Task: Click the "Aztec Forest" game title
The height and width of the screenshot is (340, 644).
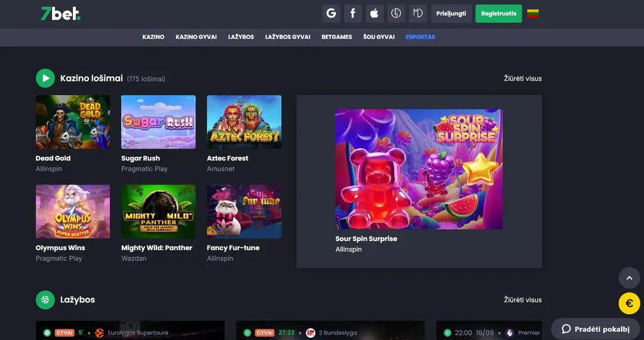Action: (228, 158)
